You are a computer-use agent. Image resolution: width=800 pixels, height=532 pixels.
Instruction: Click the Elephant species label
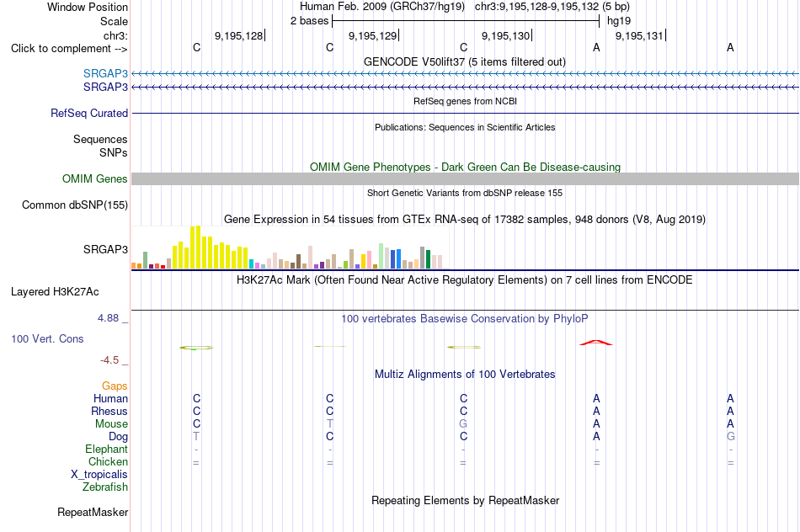106,450
